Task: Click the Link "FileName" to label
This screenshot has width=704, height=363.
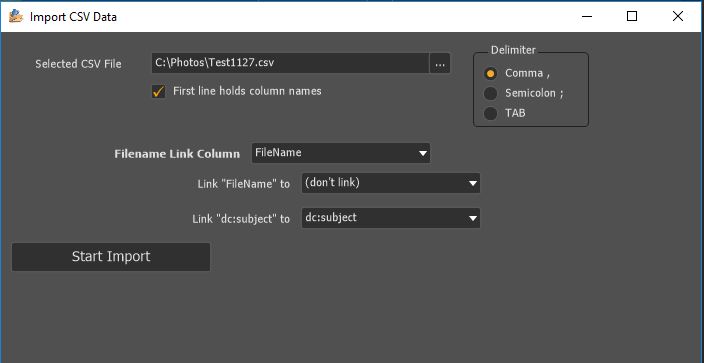Action: 244,184
